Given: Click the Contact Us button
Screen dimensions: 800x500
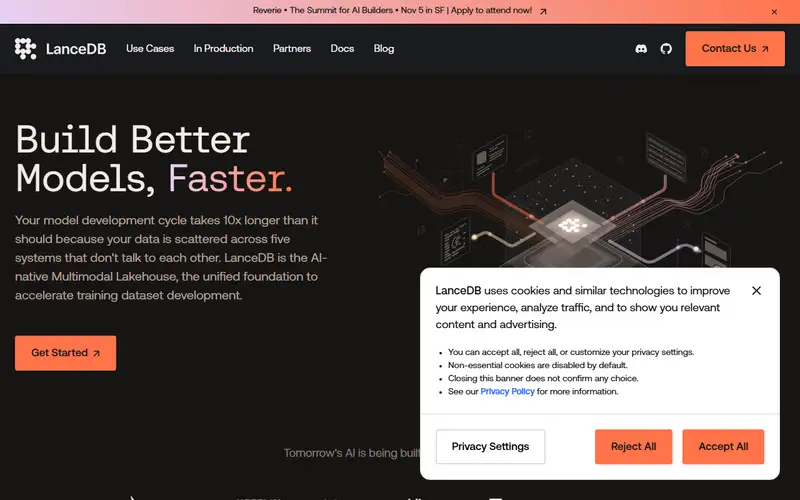Looking at the screenshot, I should pos(735,48).
